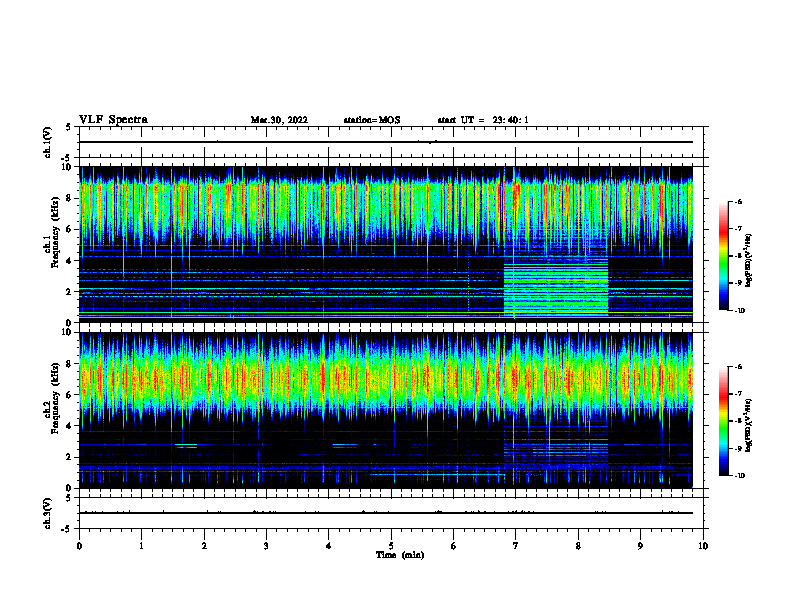
Task: Click time axis tick label "3"
Action: point(266,546)
